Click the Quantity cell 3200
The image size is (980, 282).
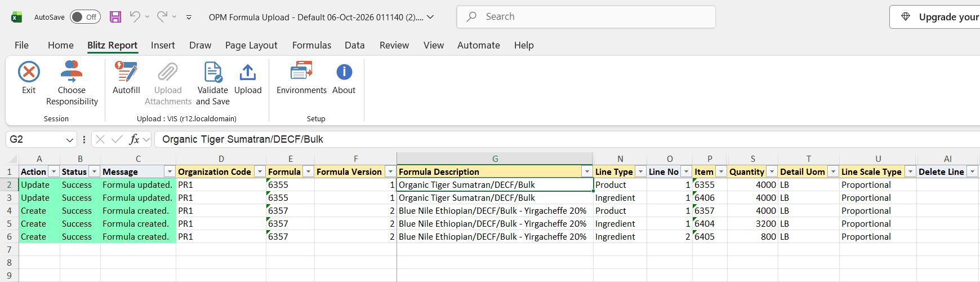(x=752, y=224)
